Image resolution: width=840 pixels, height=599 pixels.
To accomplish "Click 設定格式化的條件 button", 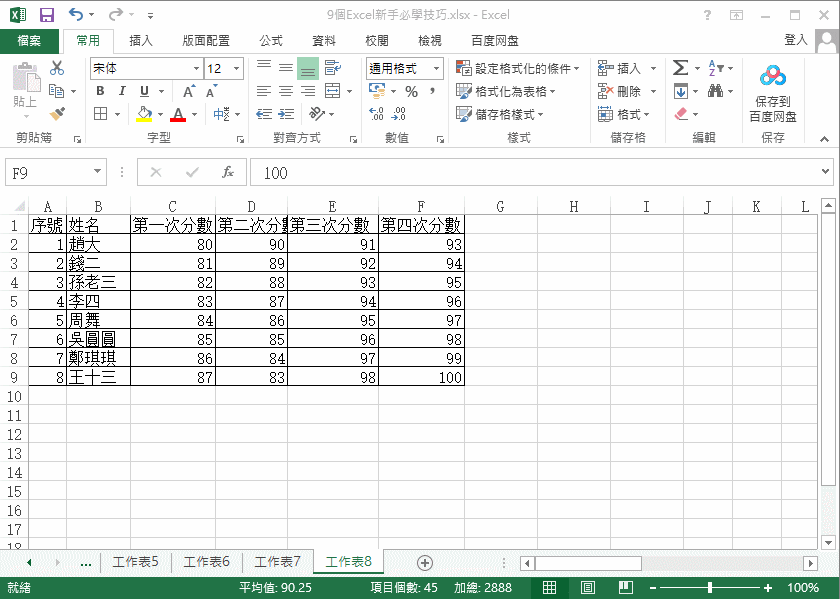I will coord(518,68).
